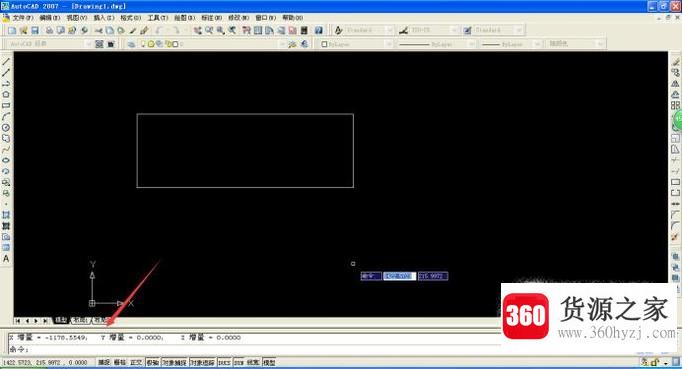Open the AutoCAD workspace dropdown

click(x=49, y=44)
